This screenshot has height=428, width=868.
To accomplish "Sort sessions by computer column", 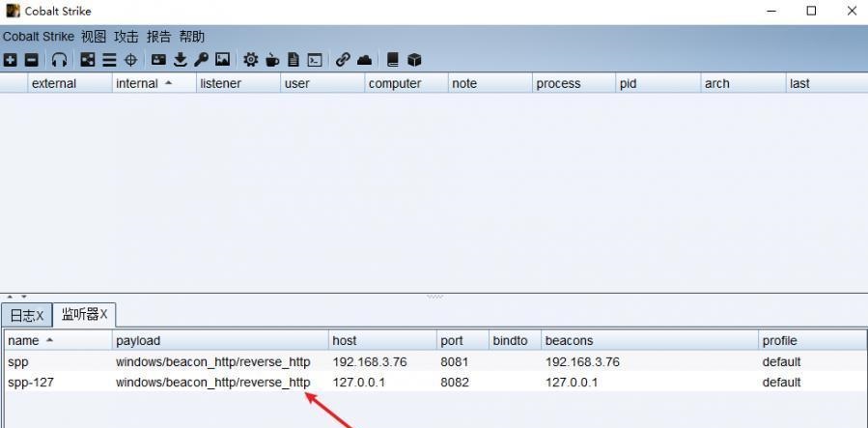I will 406,84.
